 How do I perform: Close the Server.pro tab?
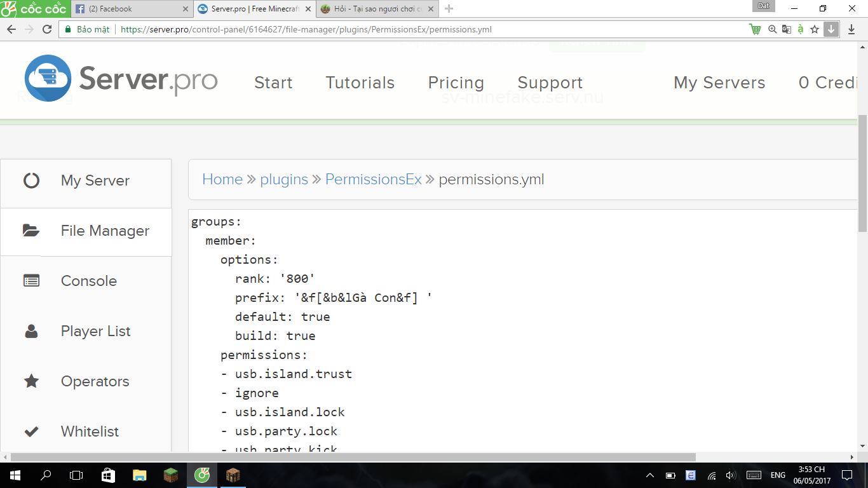308,9
